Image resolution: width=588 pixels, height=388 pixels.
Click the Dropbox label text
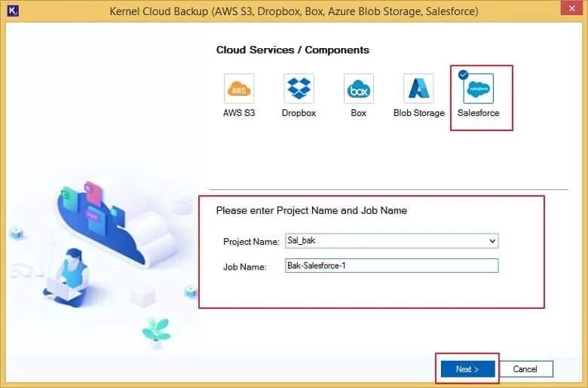pyautogui.click(x=299, y=113)
